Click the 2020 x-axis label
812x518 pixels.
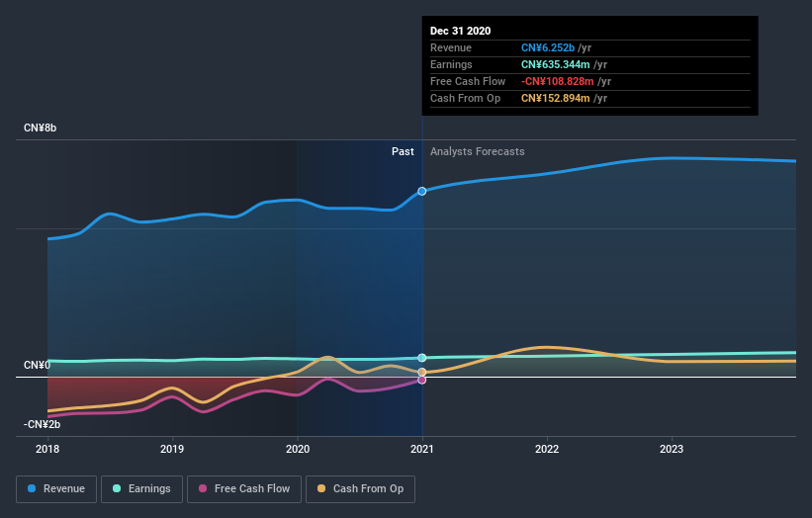[298, 449]
